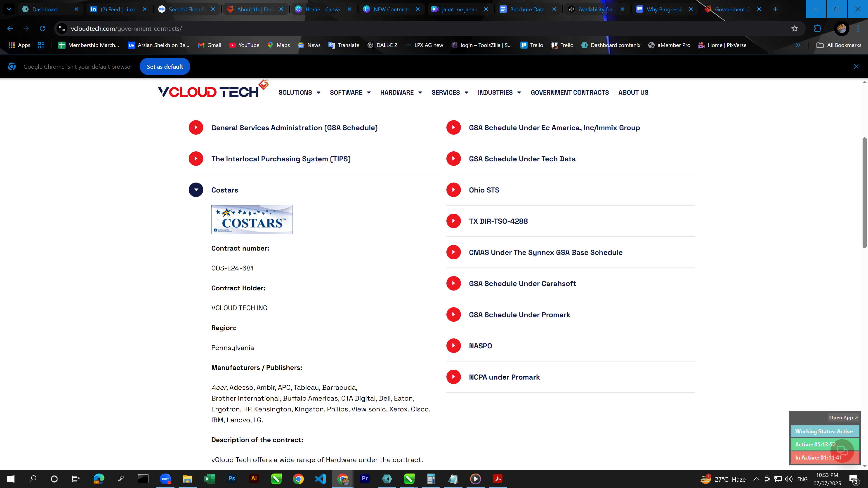Show more bookmarks overflow chevron
Screen dimensions: 868x488
(x=798, y=45)
